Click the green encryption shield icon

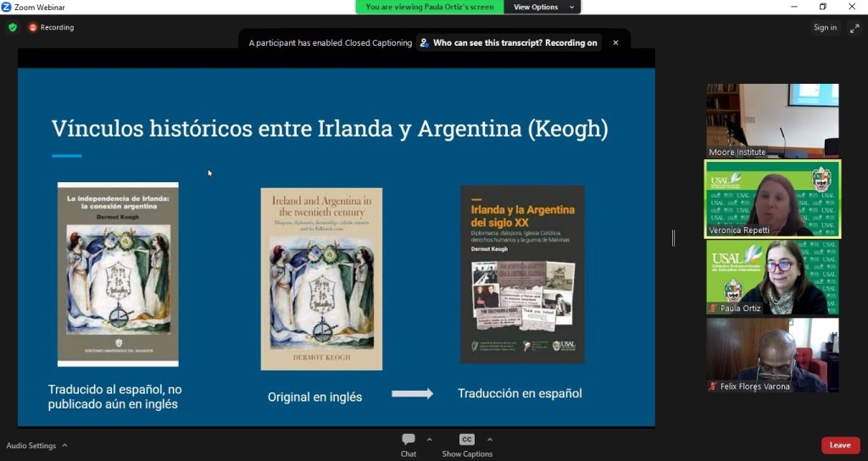tap(13, 27)
